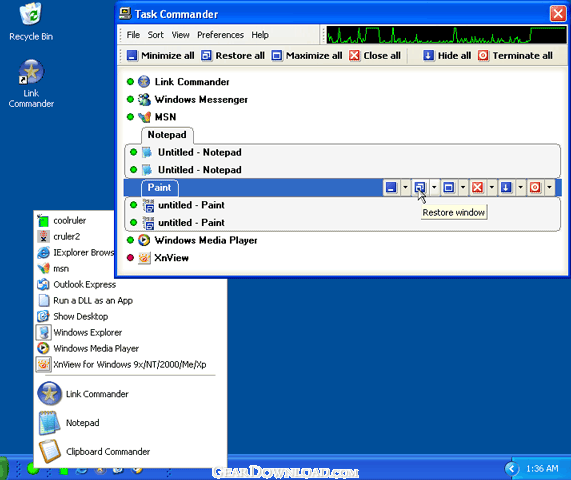571x480 pixels.
Task: Click the maximize icon in Paint row
Action: coord(449,188)
